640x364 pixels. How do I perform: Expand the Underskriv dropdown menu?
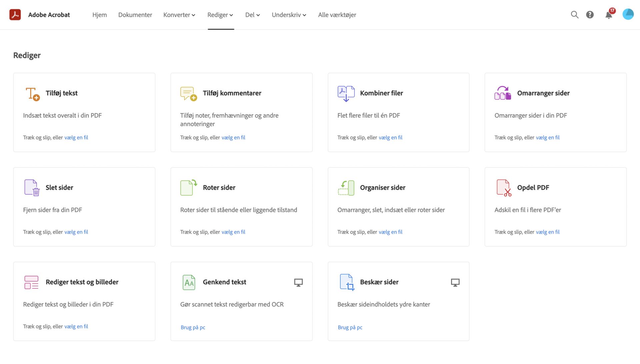point(289,15)
